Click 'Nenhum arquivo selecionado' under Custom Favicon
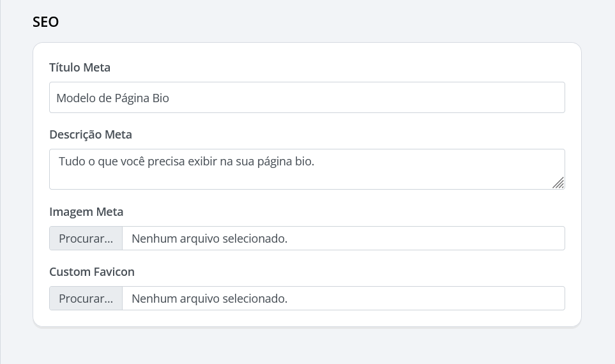The width and height of the screenshot is (615, 364). coord(209,298)
